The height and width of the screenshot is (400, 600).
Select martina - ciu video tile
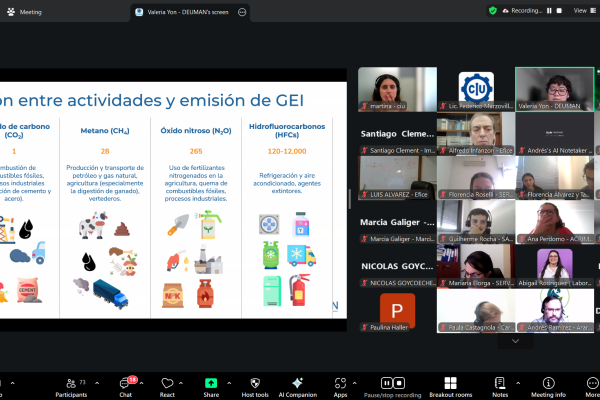(x=397, y=89)
